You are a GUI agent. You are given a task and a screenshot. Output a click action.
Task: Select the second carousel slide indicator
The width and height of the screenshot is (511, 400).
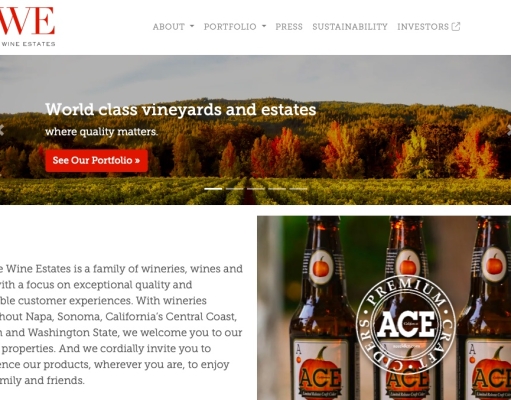234,189
